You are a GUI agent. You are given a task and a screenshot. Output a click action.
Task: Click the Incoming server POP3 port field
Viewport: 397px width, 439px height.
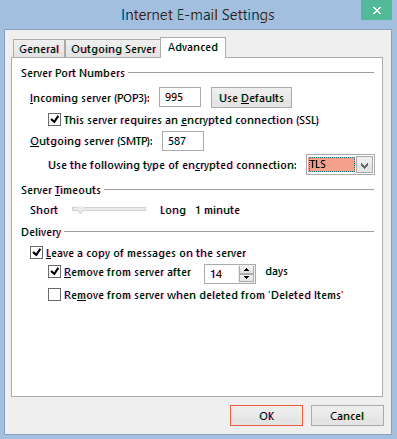[180, 97]
